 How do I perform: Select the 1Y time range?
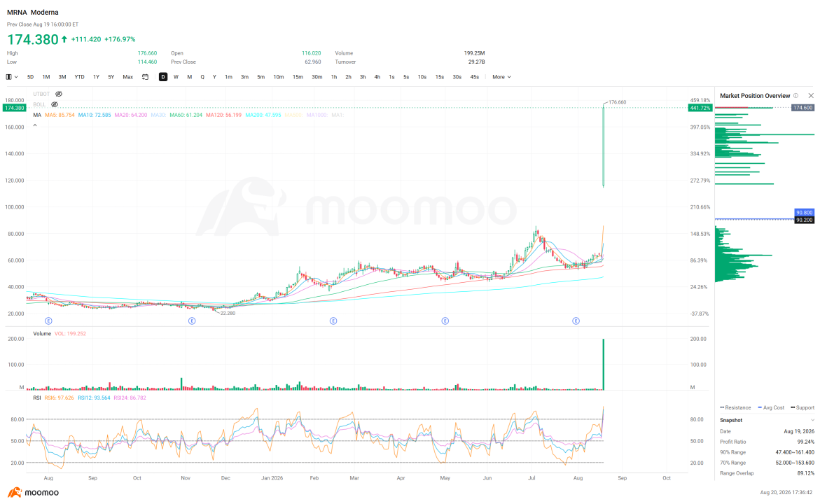click(96, 77)
